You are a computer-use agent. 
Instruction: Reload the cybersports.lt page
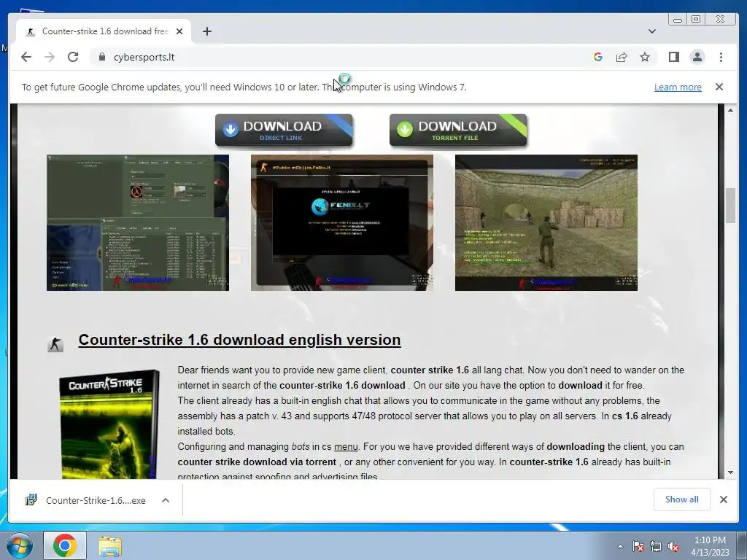coord(73,57)
